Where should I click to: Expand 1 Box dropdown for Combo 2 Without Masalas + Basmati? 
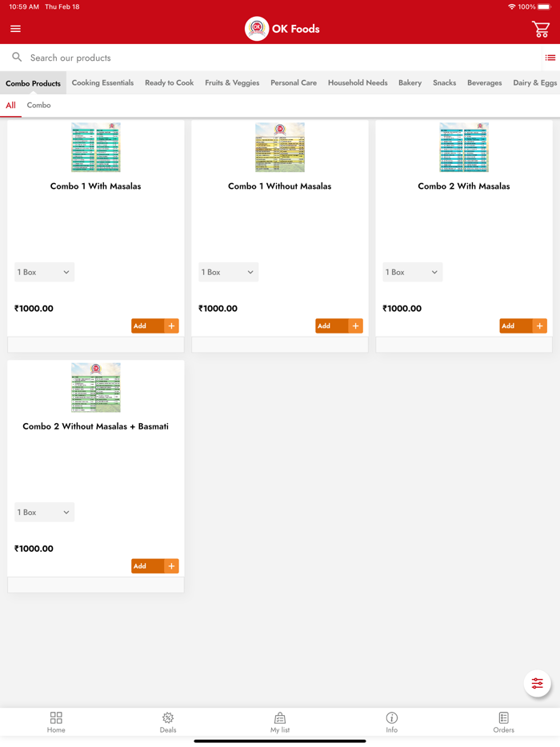44,512
